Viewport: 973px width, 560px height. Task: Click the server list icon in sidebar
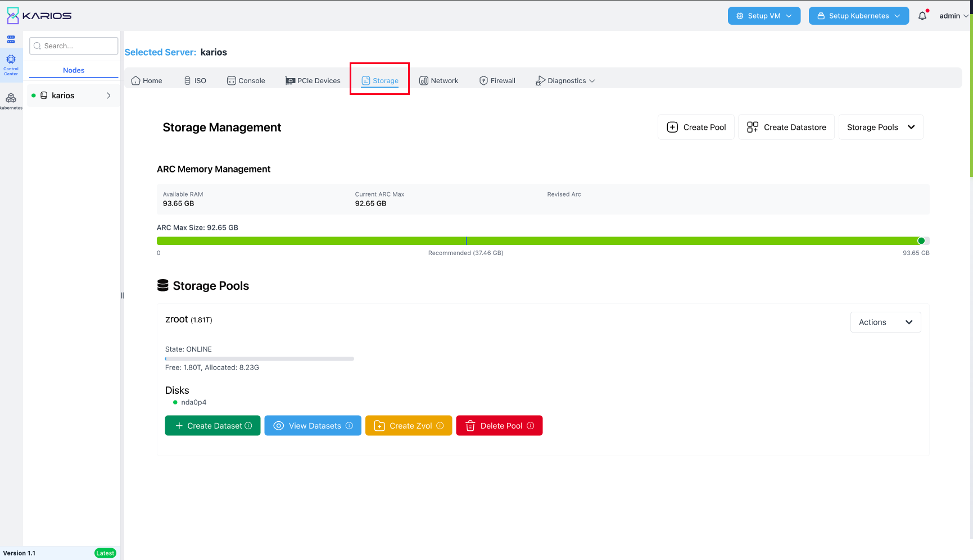(11, 39)
